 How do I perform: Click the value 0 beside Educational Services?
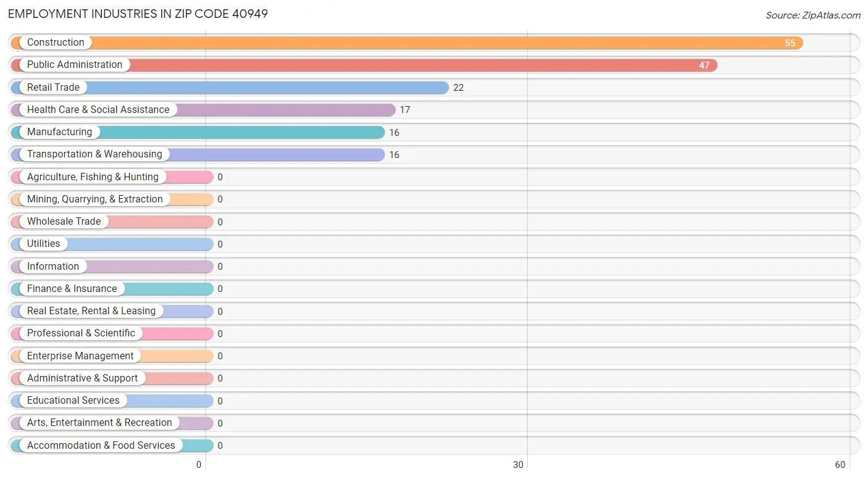click(x=220, y=401)
